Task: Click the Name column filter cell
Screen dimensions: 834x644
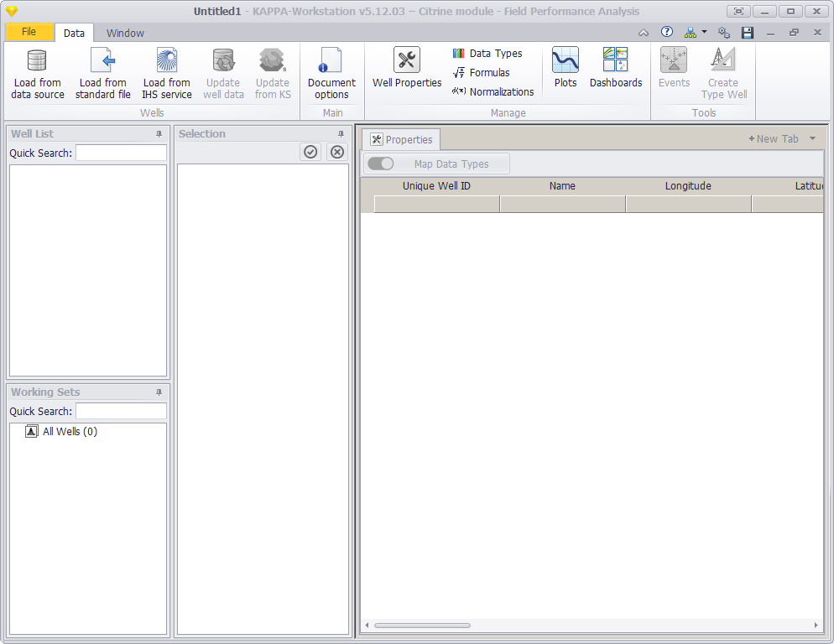Action: coord(563,204)
